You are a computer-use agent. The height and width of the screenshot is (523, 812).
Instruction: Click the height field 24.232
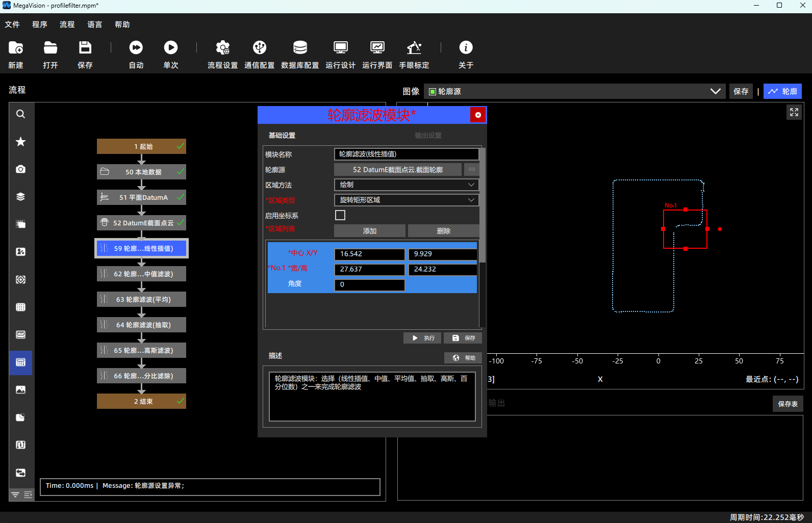[443, 269]
